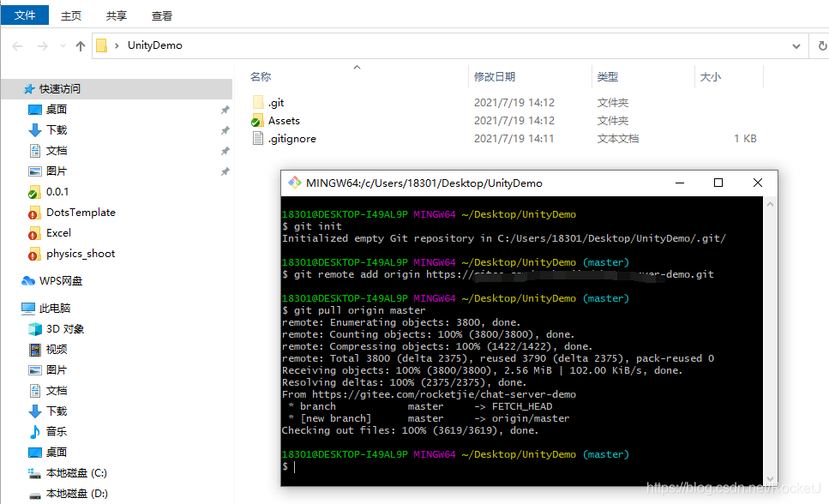Switch to the 查看 ribbon tab
The height and width of the screenshot is (504, 829).
coord(162,16)
